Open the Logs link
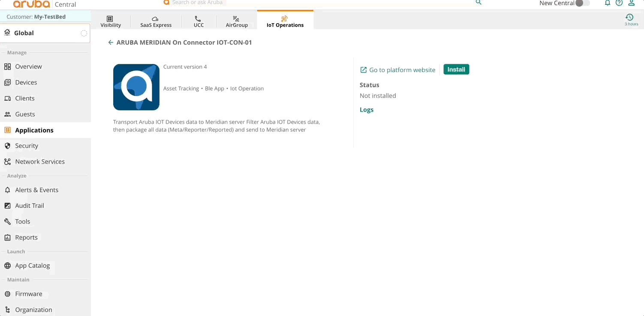The width and height of the screenshot is (644, 316). click(x=367, y=109)
